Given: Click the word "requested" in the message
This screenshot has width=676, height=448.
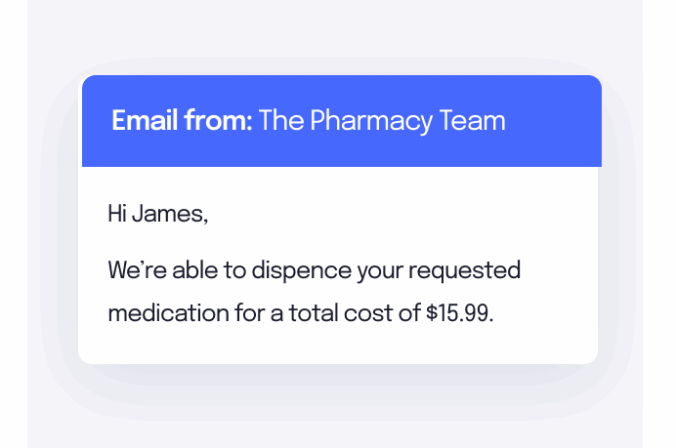Looking at the screenshot, I should [x=465, y=271].
